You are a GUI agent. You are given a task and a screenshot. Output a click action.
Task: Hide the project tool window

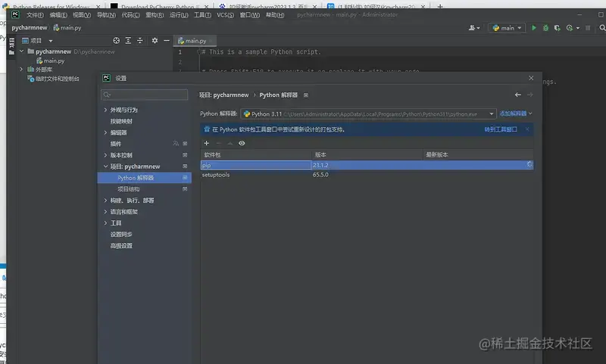[167, 41]
